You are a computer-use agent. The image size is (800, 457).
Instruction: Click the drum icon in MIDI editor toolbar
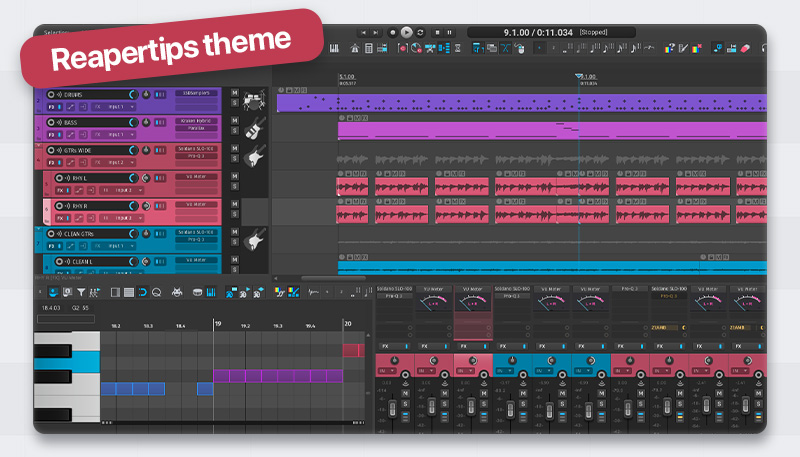197,292
